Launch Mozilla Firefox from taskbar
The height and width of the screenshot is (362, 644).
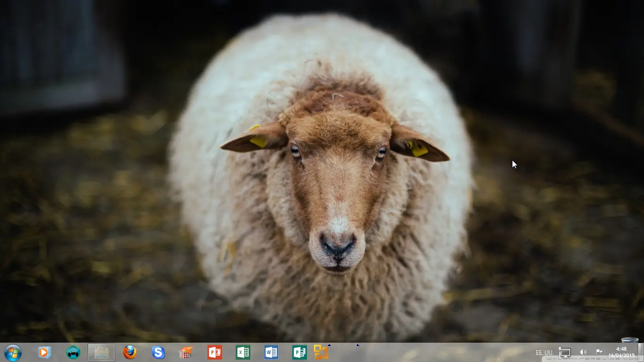click(130, 352)
